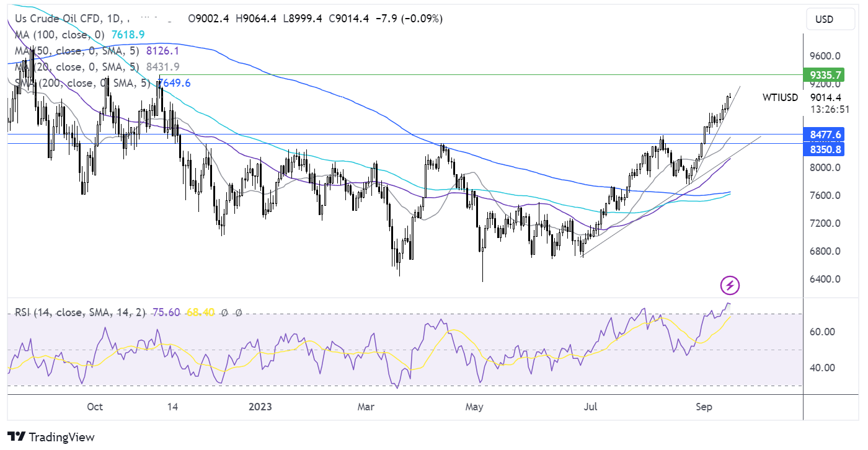Click the 2023 date axis label

pos(260,407)
